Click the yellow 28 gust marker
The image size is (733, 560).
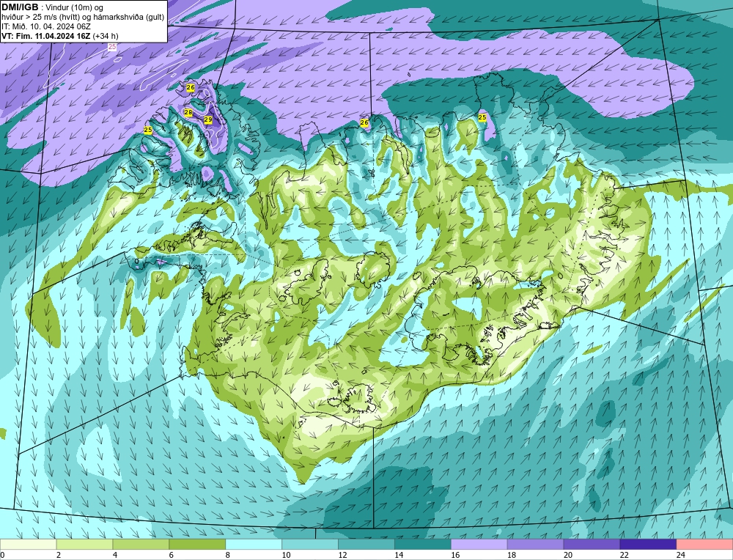click(188, 112)
